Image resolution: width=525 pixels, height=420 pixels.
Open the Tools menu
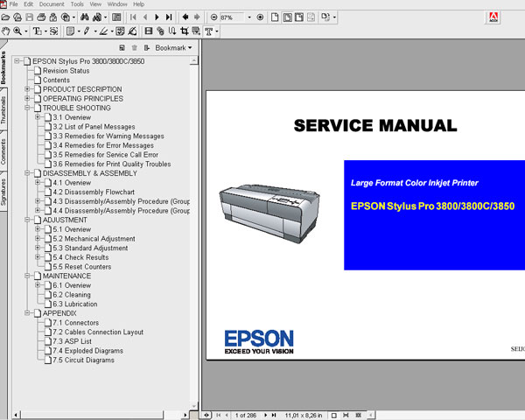click(77, 4)
